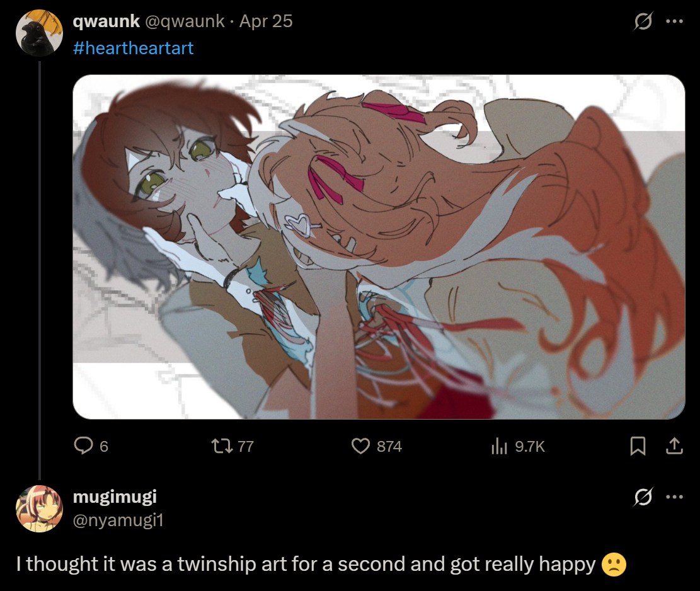
Task: Open the attached artwork image
Action: point(379,247)
